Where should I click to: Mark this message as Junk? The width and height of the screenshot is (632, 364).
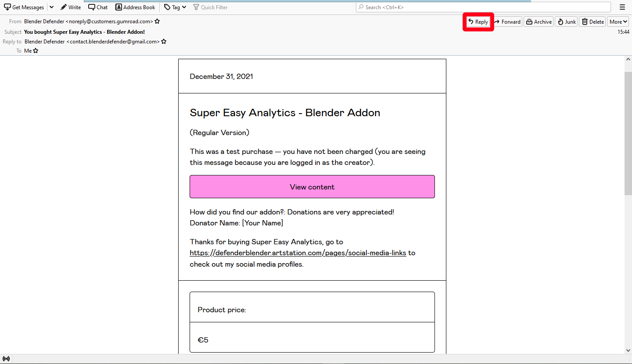coord(566,22)
